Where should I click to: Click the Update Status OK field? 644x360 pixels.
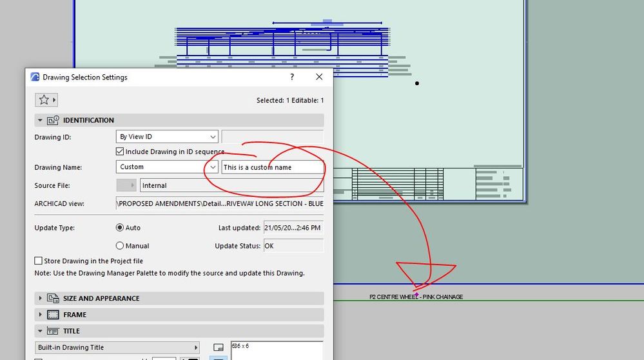[x=293, y=246]
